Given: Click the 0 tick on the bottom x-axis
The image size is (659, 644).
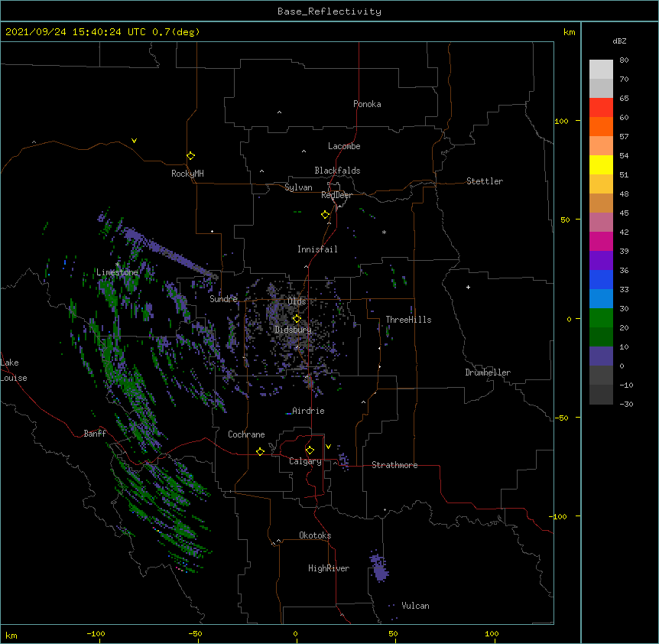Looking at the screenshot, I should tap(295, 633).
